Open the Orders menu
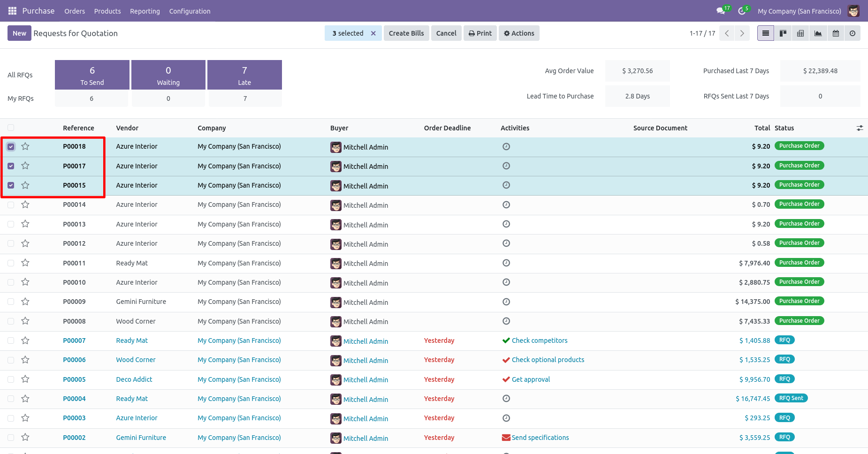The width and height of the screenshot is (868, 454). tap(75, 11)
